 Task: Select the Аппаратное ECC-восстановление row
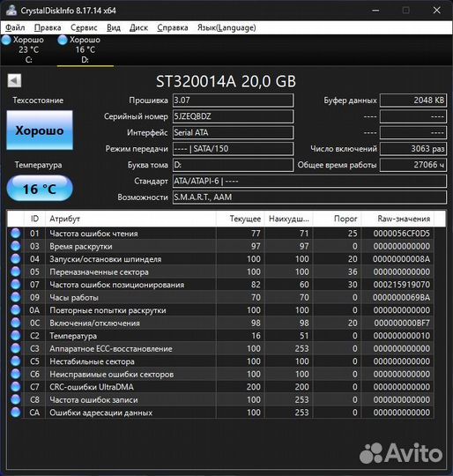point(220,348)
